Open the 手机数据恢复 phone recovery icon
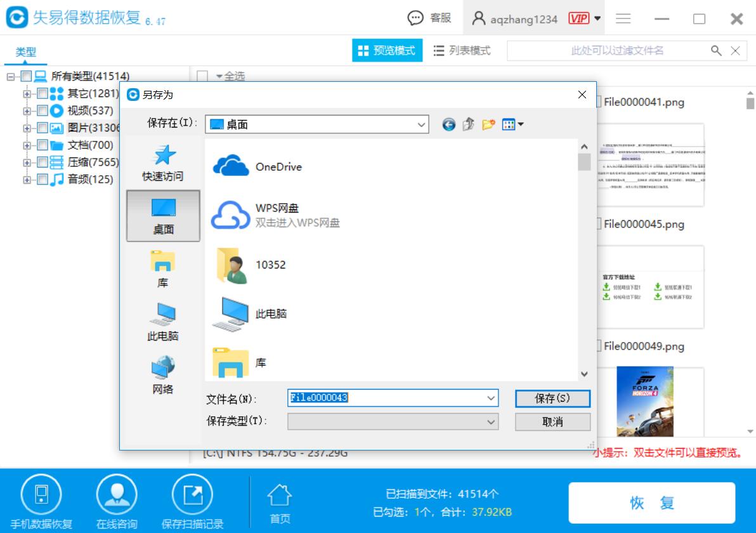The height and width of the screenshot is (533, 756). click(41, 494)
